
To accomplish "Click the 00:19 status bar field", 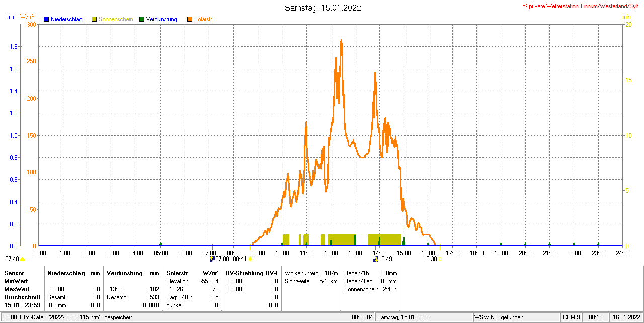I will point(596,317).
